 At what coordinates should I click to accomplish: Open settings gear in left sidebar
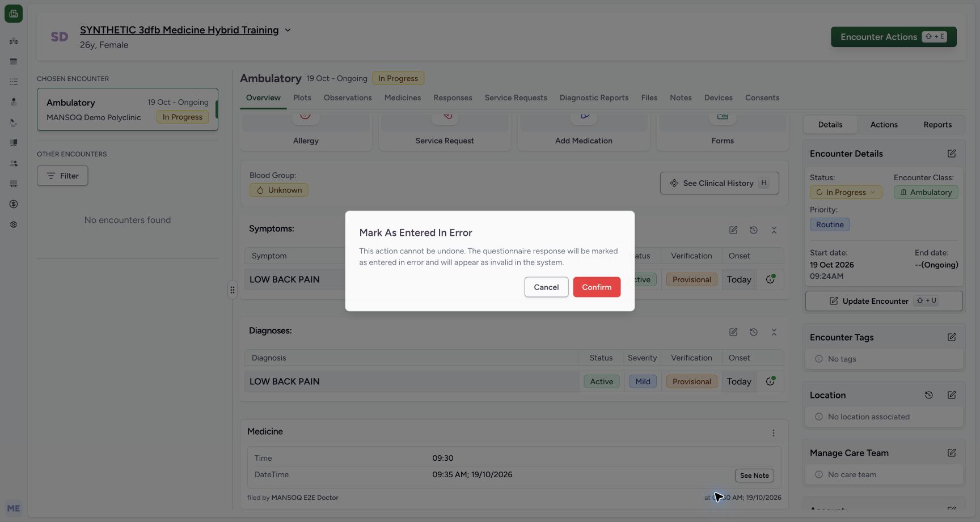(x=14, y=224)
